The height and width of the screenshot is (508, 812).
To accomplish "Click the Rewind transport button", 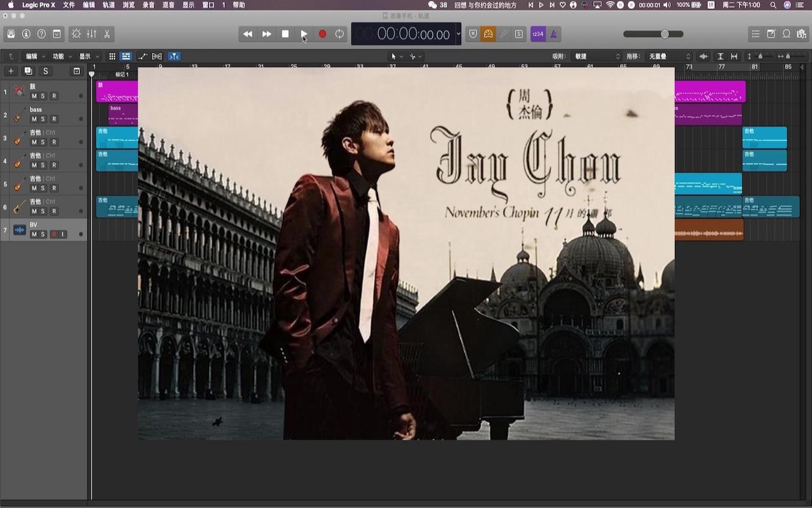I will (x=247, y=34).
